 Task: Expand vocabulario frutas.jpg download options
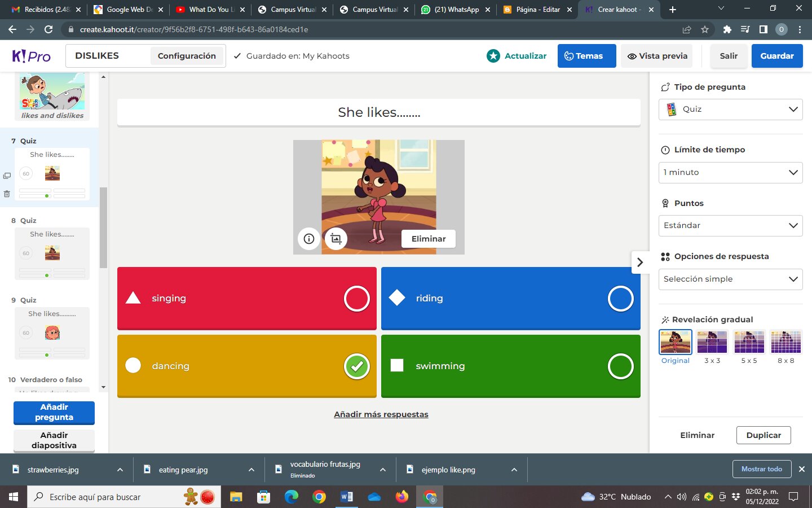(x=383, y=470)
